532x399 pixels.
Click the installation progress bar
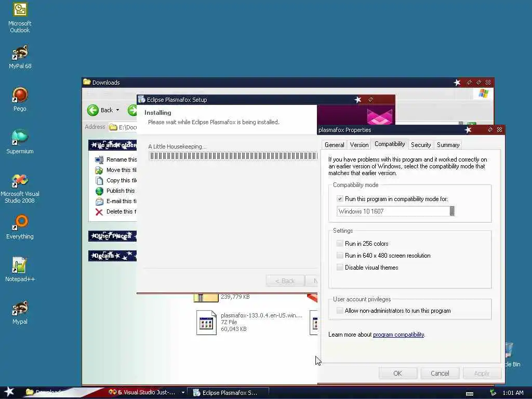(x=233, y=156)
